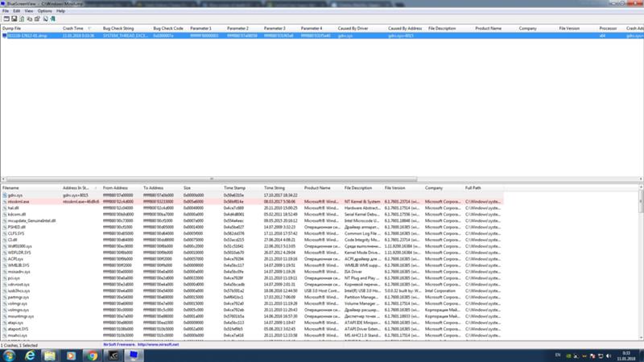The width and height of the screenshot is (644, 362).
Task: Click the lower pane vertical scrollbar down arrow
Action: [641, 338]
